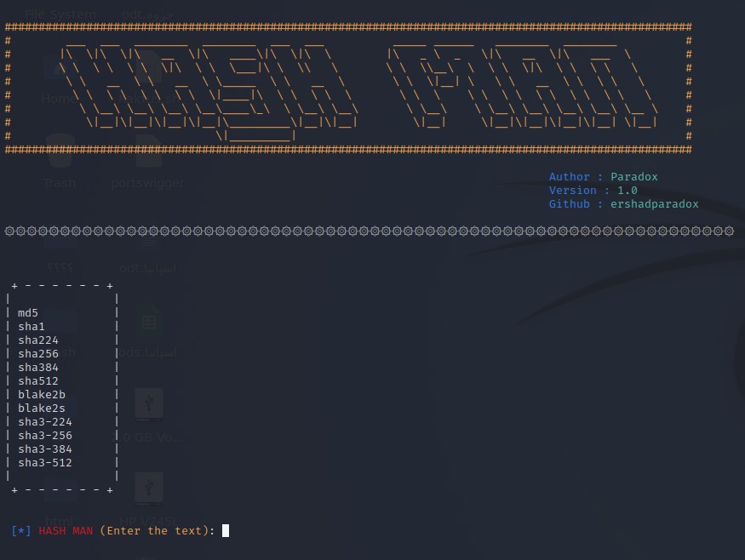Click the blake2b algorithm text
The height and width of the screenshot is (560, 745).
coord(42,395)
